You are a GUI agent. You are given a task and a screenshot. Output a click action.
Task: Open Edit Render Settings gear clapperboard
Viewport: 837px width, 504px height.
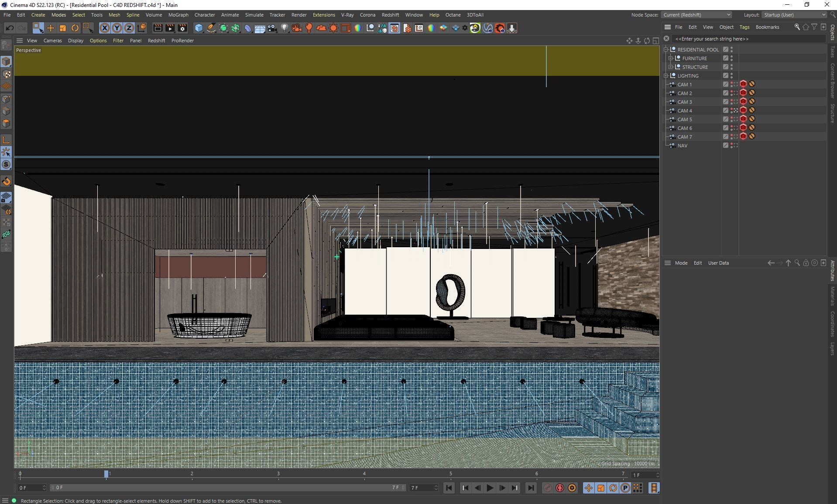(182, 28)
